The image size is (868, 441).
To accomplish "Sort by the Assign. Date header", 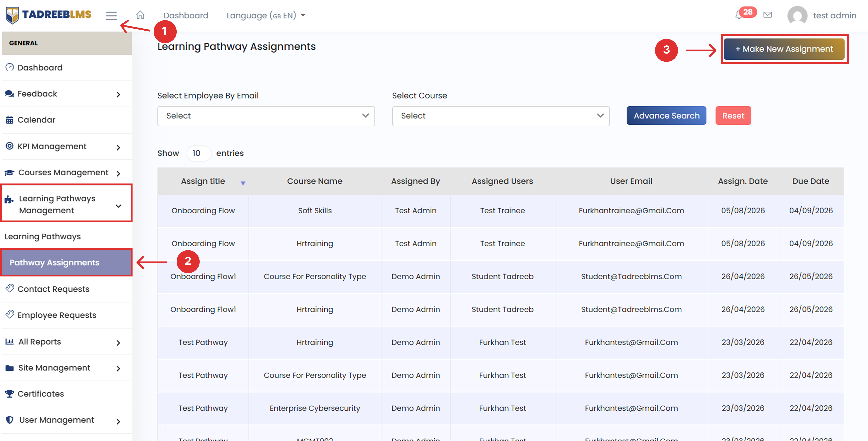I will coord(743,181).
